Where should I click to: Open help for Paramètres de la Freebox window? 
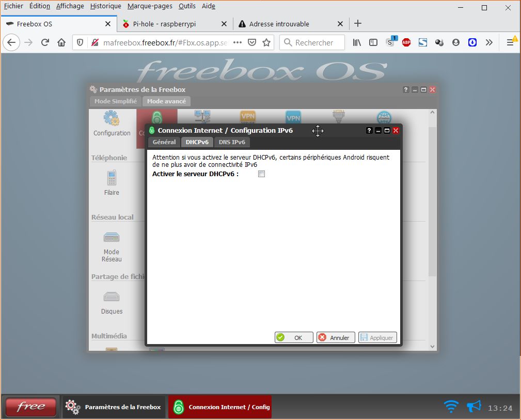click(406, 89)
